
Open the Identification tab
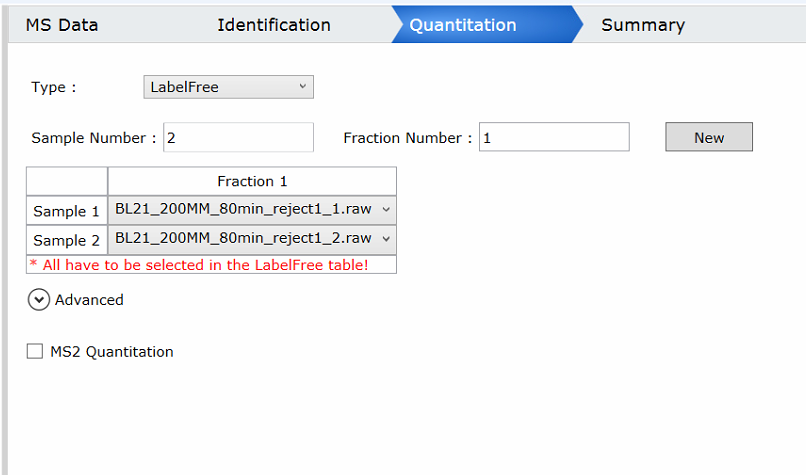273,25
